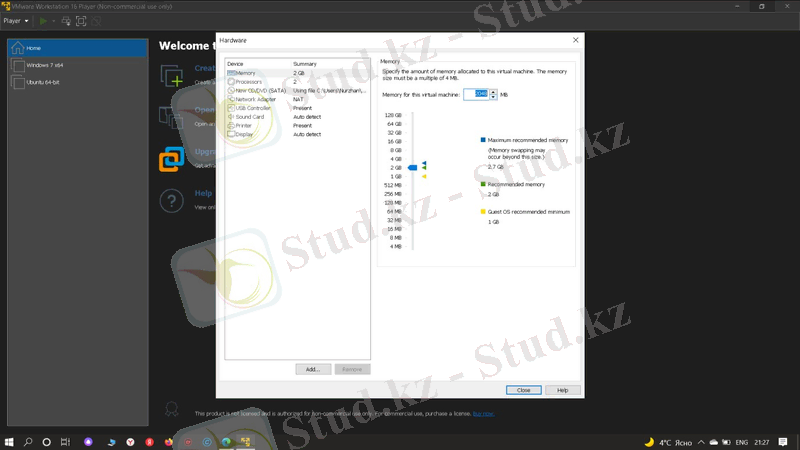Select the Memory device row

[x=297, y=73]
